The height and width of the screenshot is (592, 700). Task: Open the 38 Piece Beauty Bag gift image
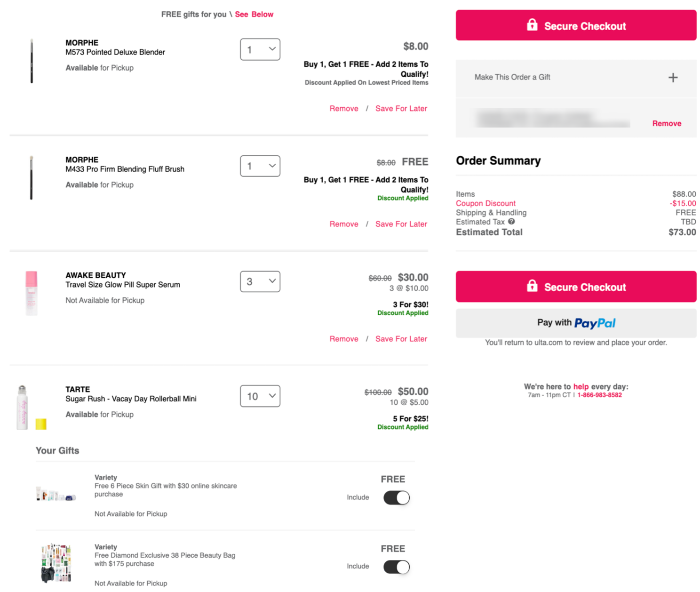[x=56, y=563]
